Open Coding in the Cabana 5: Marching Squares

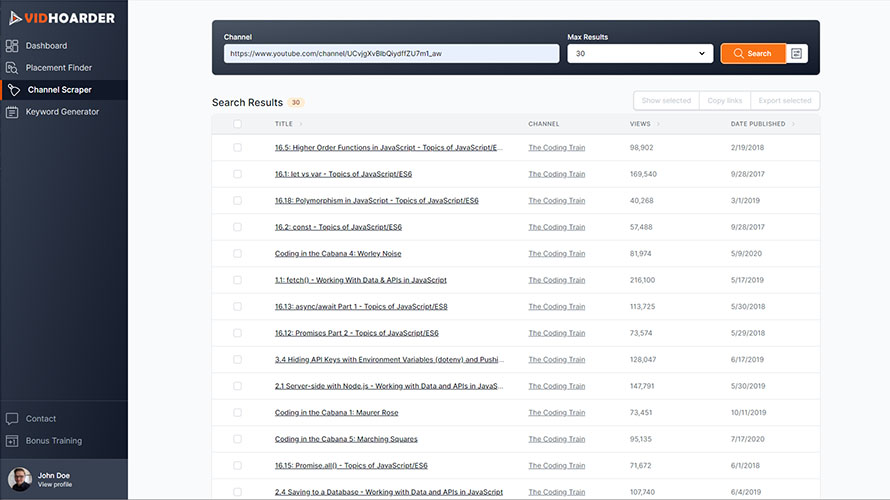[x=346, y=439]
